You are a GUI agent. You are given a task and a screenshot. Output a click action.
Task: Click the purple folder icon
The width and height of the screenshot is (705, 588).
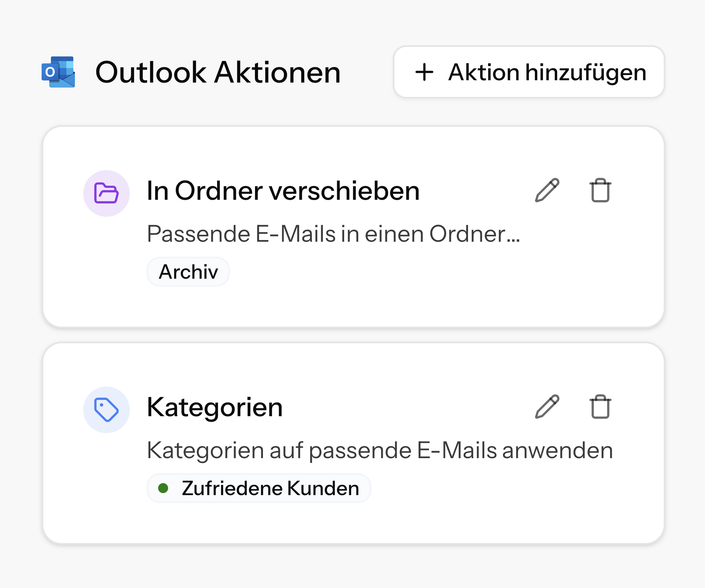[107, 193]
